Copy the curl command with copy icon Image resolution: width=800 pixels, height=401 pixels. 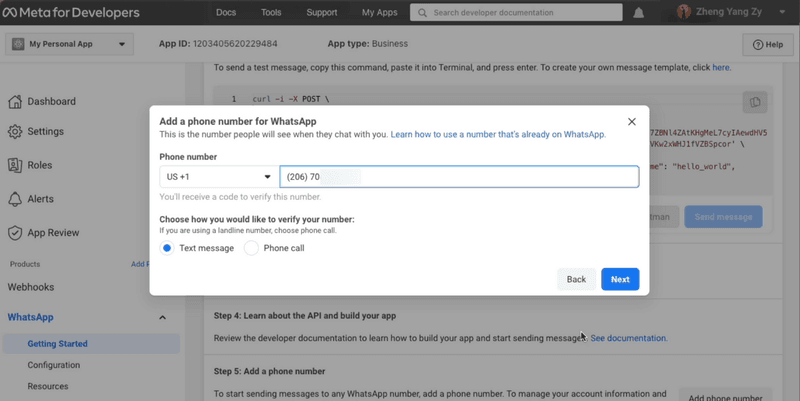(x=755, y=102)
